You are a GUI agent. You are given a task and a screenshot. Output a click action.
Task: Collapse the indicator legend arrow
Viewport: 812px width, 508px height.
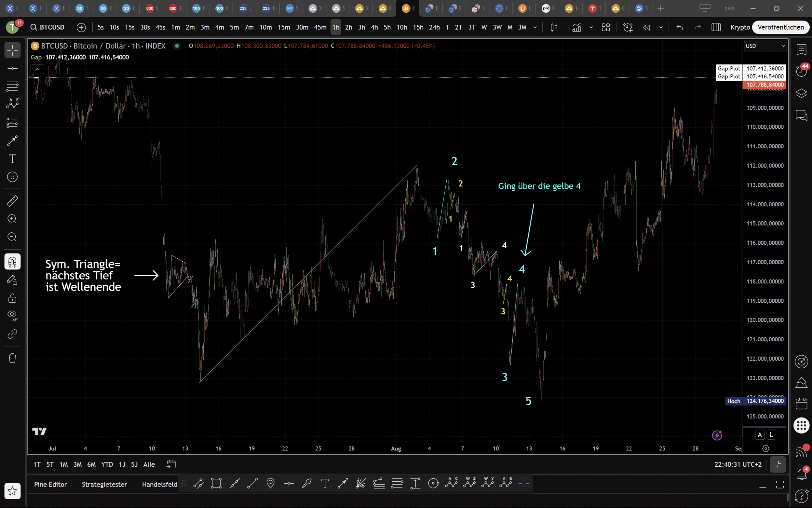tap(37, 70)
